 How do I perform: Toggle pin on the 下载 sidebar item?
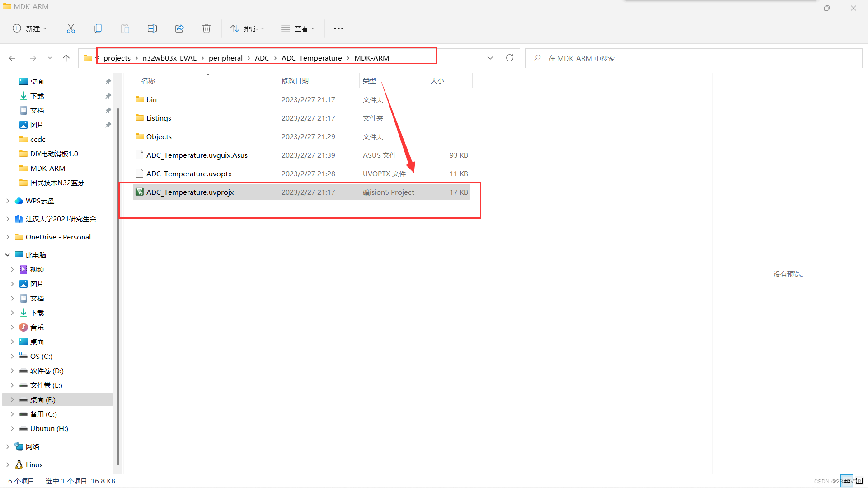click(108, 96)
